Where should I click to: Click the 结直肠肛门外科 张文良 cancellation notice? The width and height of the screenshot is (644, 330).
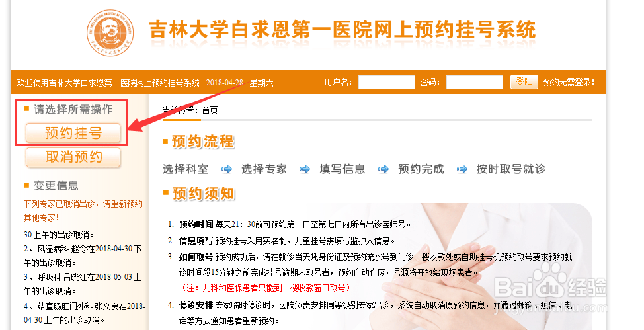(84, 313)
